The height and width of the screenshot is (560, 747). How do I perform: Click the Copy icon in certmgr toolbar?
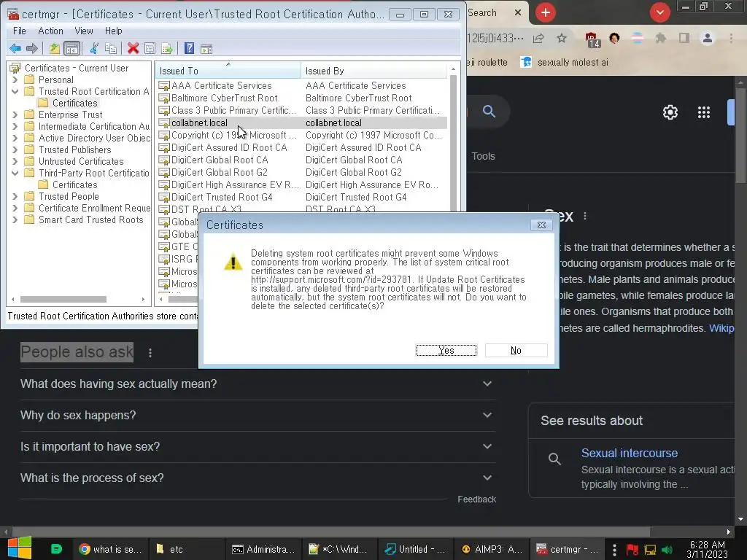click(111, 48)
